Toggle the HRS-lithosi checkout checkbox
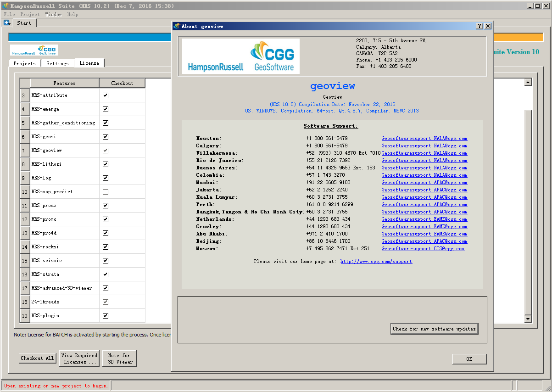The image size is (552, 392). coord(106,164)
